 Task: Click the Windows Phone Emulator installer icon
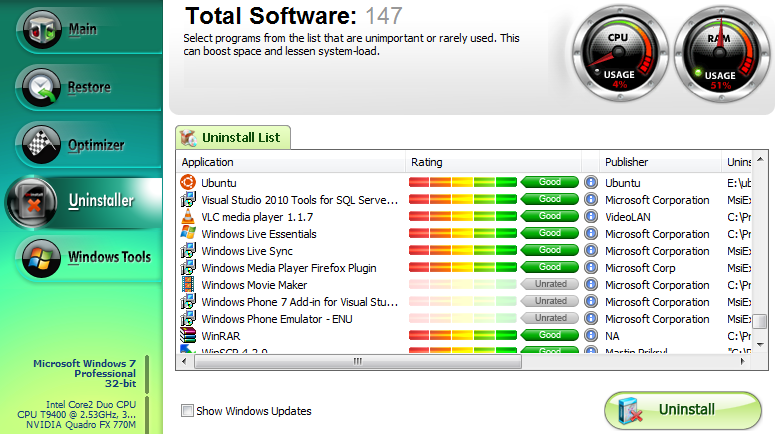coord(188,319)
